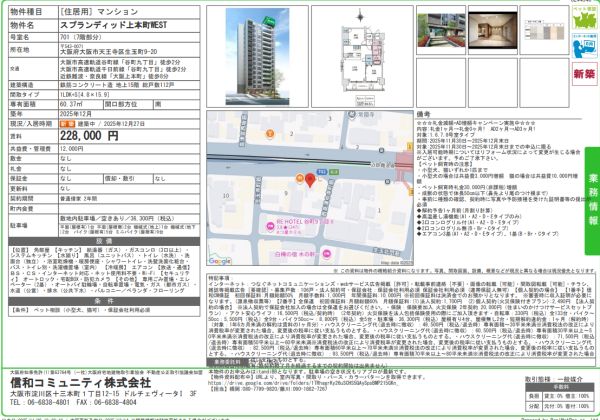The height and width of the screenshot is (420, 600).
Task: Click the pink marker beside 白梅の宿 label
Action: (x=326, y=254)
